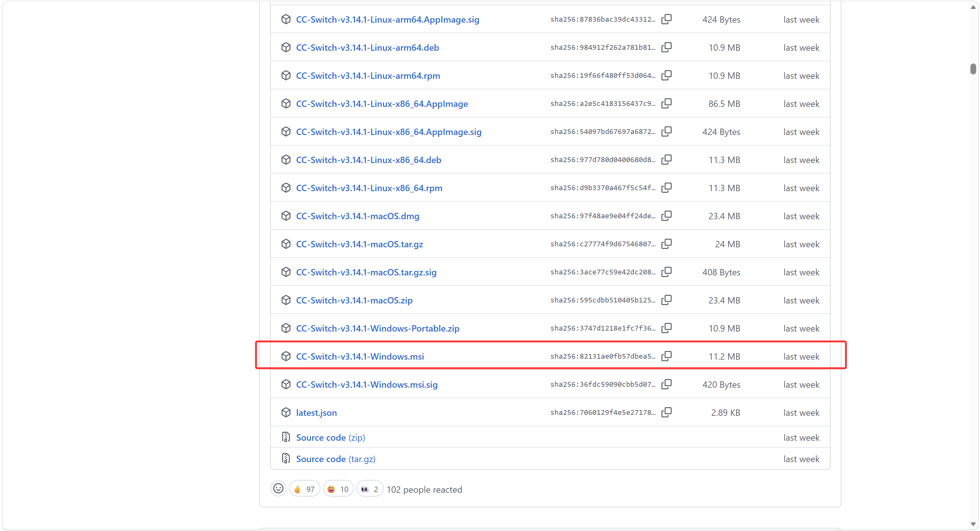The image size is (980, 531).
Task: Download CC-Switch-v3.14.1-macOS.tar.gz
Action: pyautogui.click(x=359, y=244)
